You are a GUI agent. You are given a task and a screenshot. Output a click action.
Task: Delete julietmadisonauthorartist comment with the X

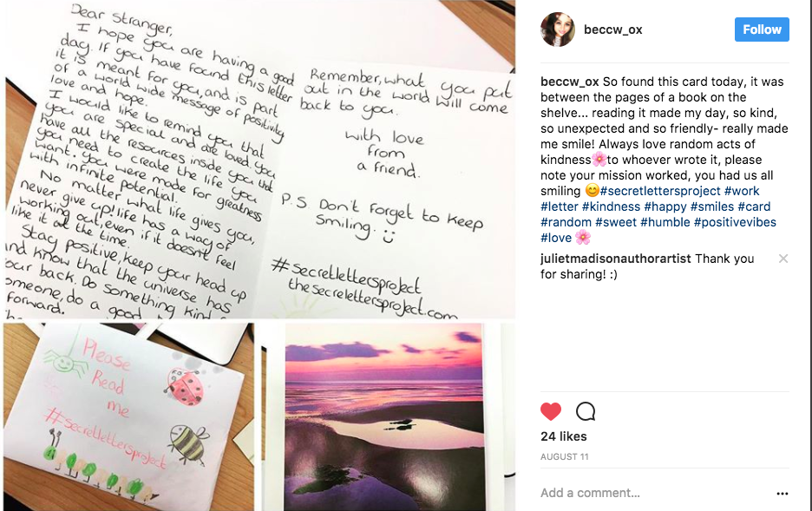[x=783, y=259]
